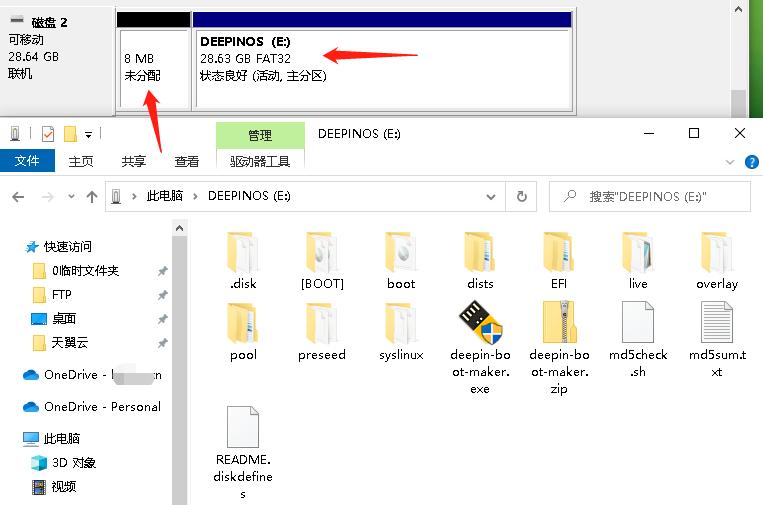Click DEEPINOS (E:) in address breadcrumb
The width and height of the screenshot is (763, 505).
249,196
